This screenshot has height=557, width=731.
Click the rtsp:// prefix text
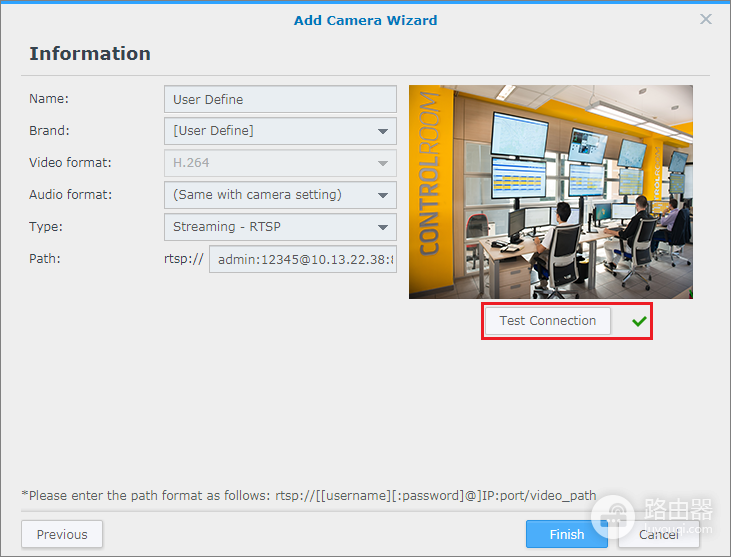point(184,259)
